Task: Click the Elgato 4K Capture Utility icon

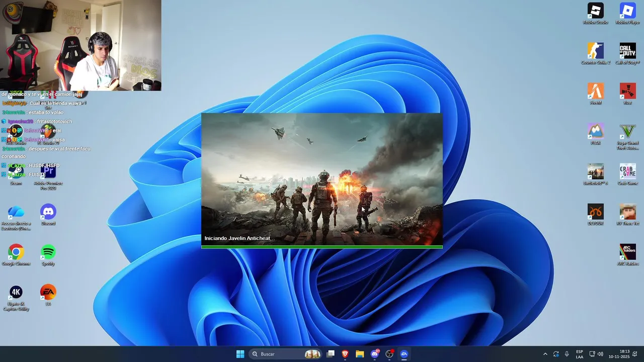Action: (x=16, y=298)
